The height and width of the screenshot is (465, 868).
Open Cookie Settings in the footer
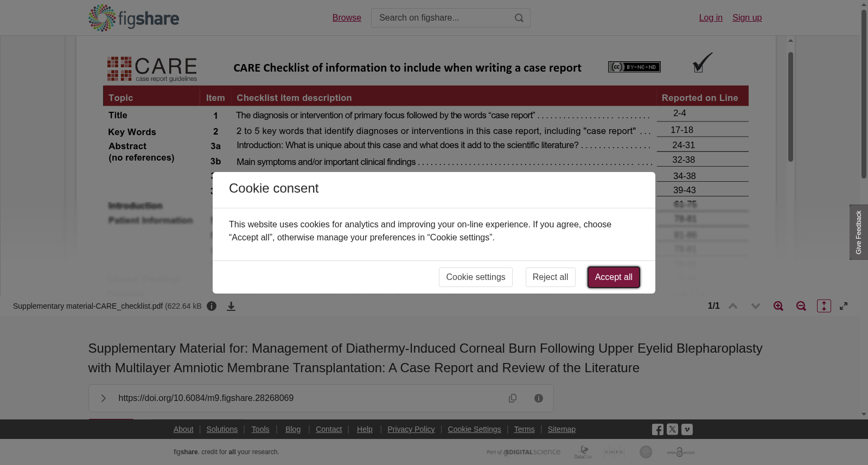pyautogui.click(x=474, y=429)
